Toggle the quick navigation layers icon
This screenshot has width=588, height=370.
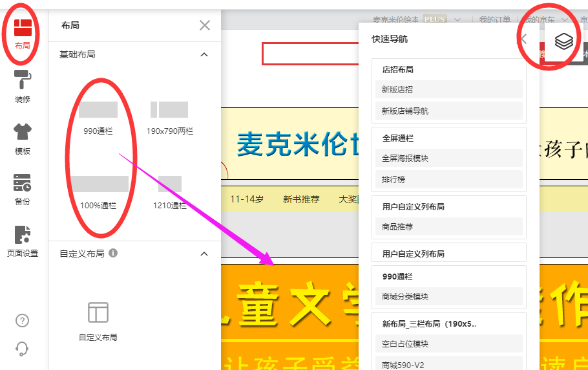coord(563,41)
